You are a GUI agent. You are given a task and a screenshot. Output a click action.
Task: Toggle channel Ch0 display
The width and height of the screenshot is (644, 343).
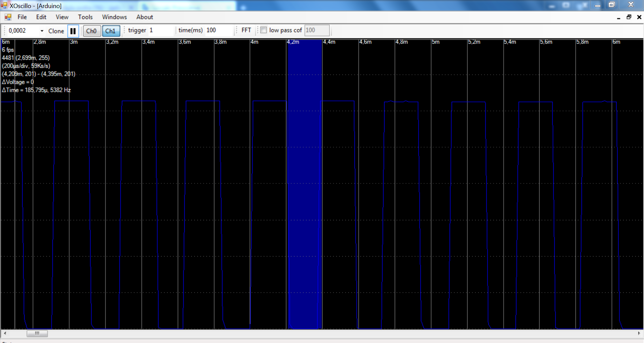pos(91,31)
